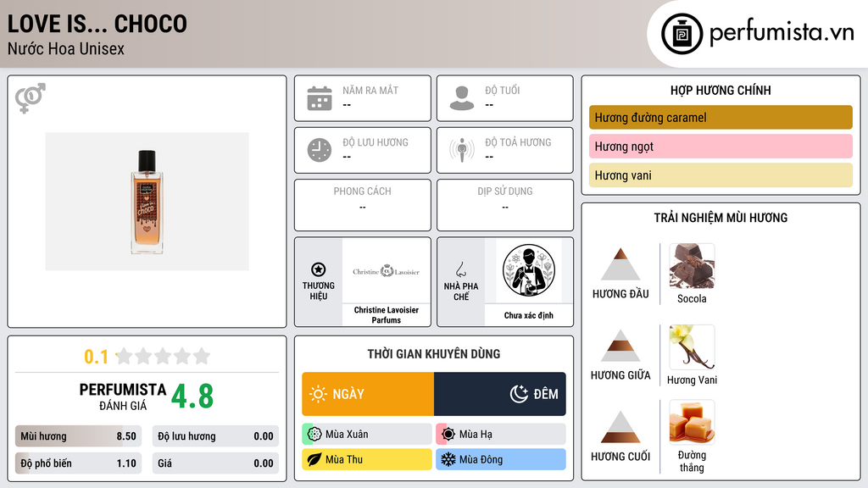
Task: Select the Mùa Hạ season
Action: [x=501, y=435]
